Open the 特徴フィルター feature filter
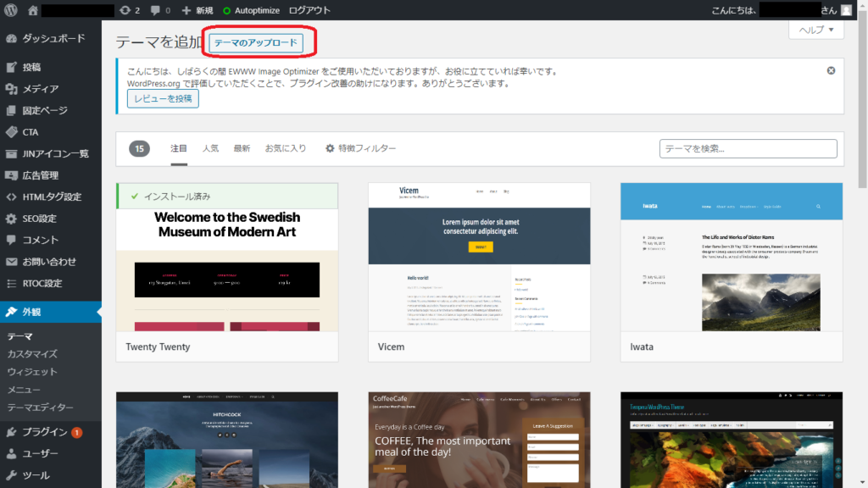The image size is (868, 488). tap(361, 148)
